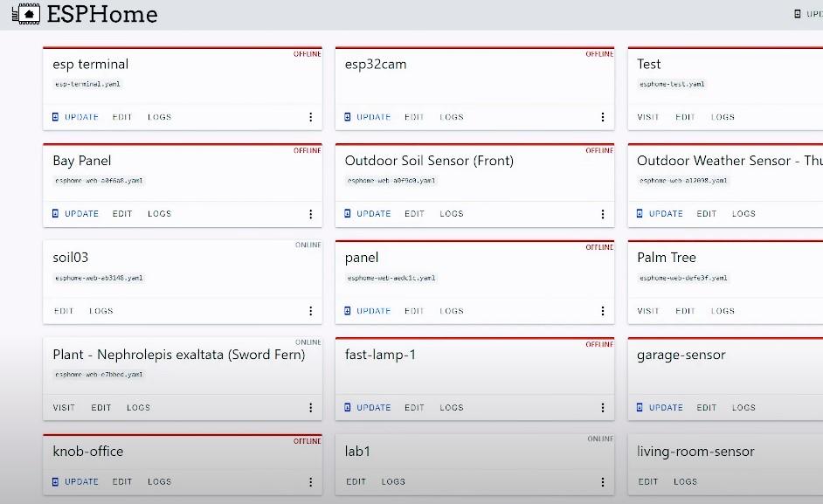Click the update icon on the knob-office card
This screenshot has height=504, width=823.
55,481
